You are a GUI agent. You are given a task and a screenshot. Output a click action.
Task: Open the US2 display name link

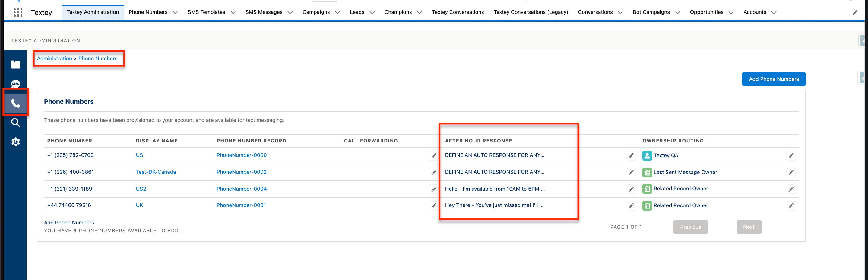coord(141,189)
